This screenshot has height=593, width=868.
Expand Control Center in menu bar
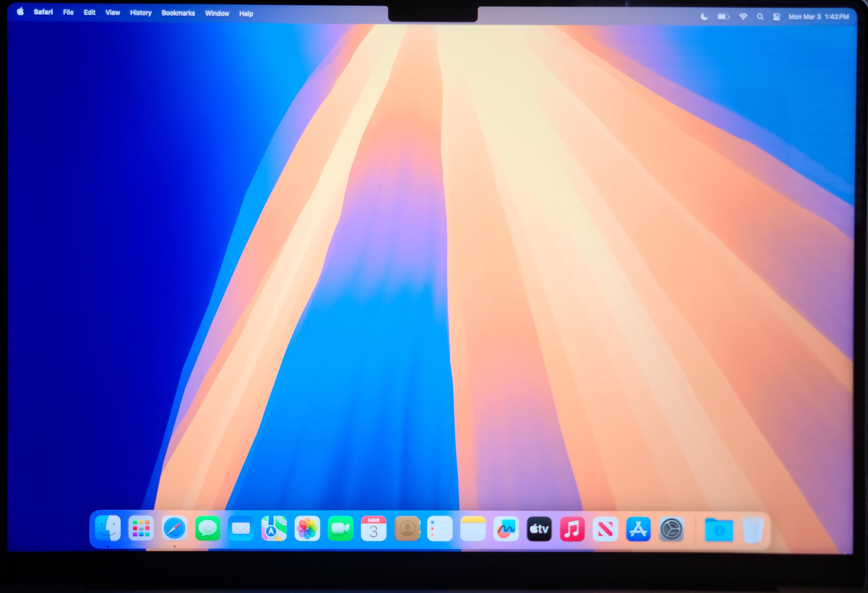coord(776,17)
